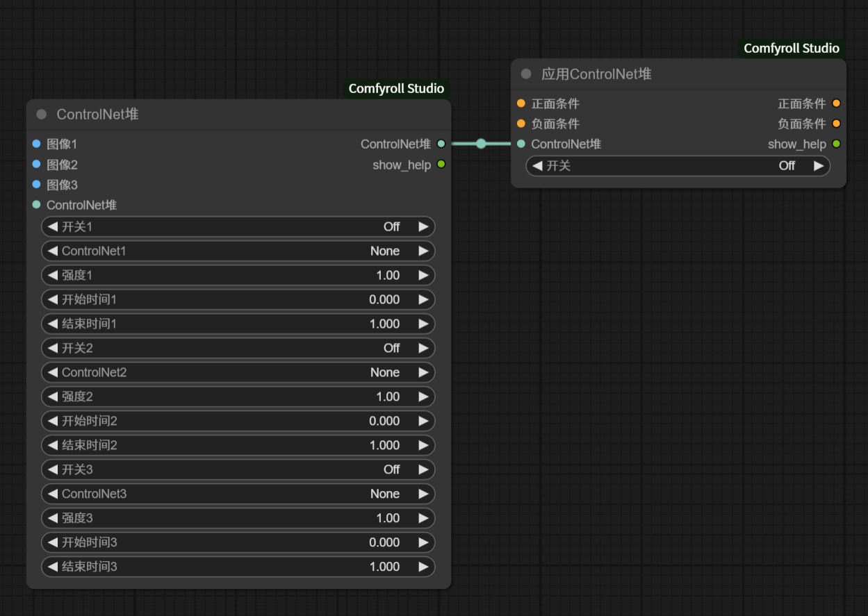The width and height of the screenshot is (868, 616).
Task: Toggle 开关2 with its left arrow
Action: [x=53, y=348]
